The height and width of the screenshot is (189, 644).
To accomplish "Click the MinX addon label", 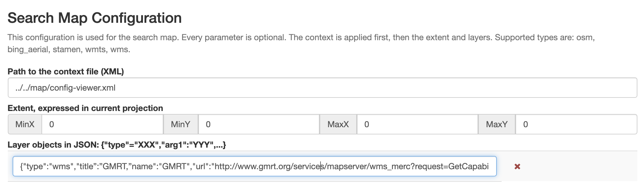I will coord(25,124).
